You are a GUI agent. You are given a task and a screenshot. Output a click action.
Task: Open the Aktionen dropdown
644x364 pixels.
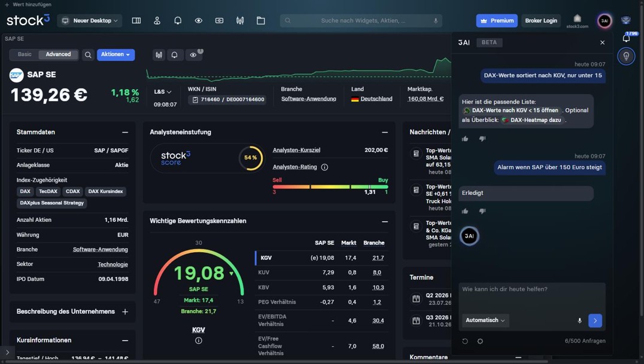click(x=116, y=54)
